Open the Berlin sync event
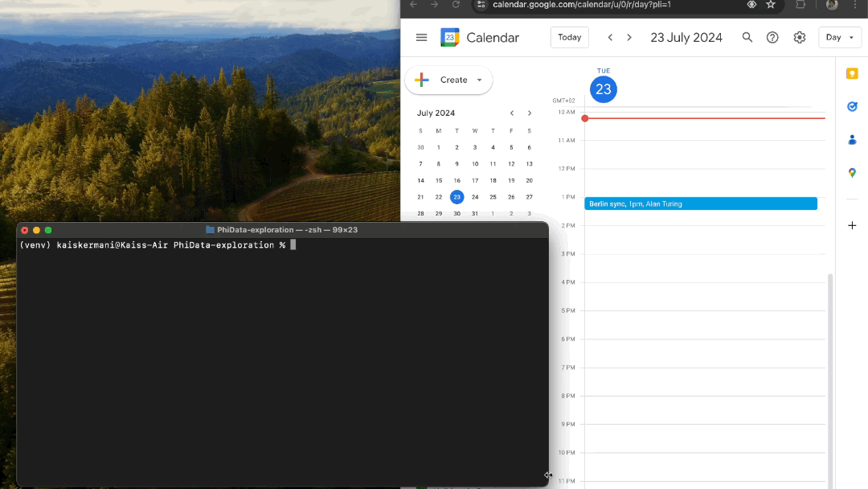 coord(700,204)
